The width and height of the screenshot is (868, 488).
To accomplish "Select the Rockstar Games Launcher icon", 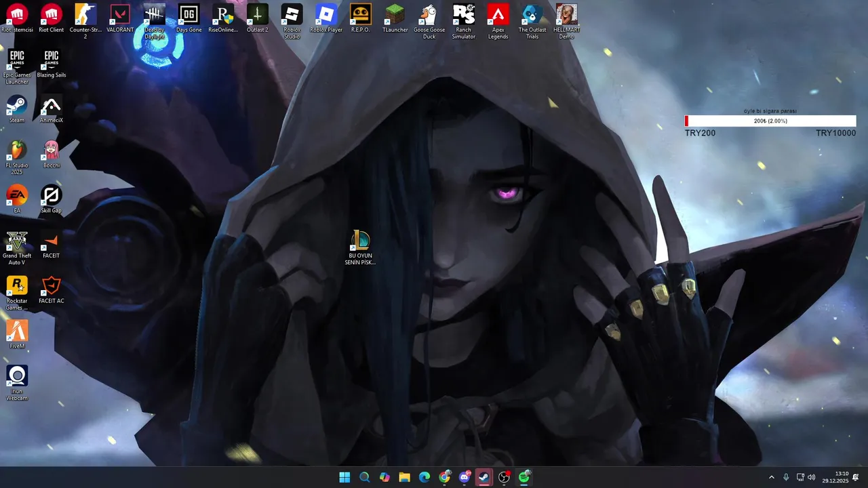I will point(17,293).
